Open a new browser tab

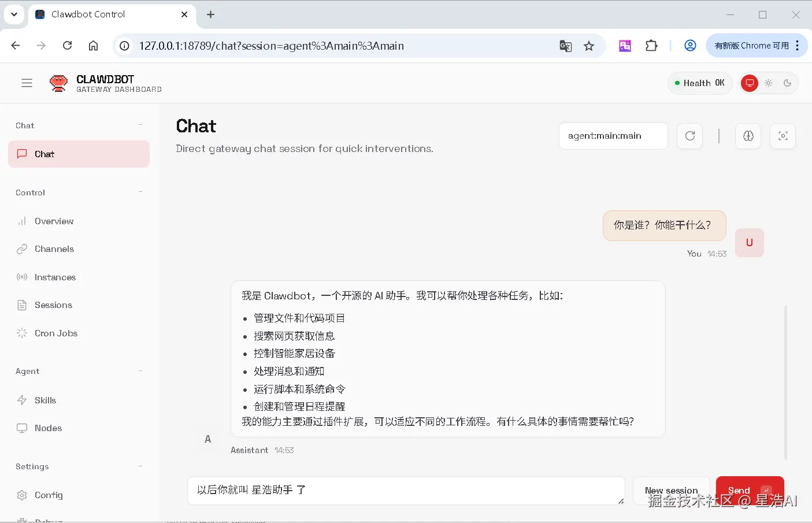click(211, 14)
